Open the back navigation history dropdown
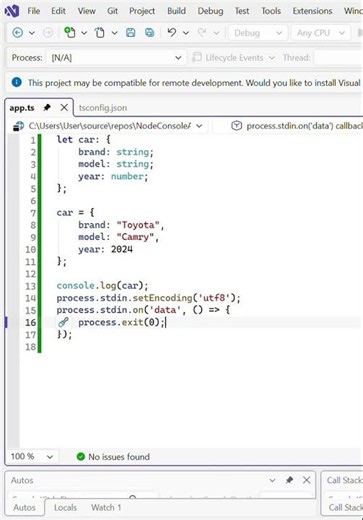This screenshot has width=363, height=520. point(32,33)
